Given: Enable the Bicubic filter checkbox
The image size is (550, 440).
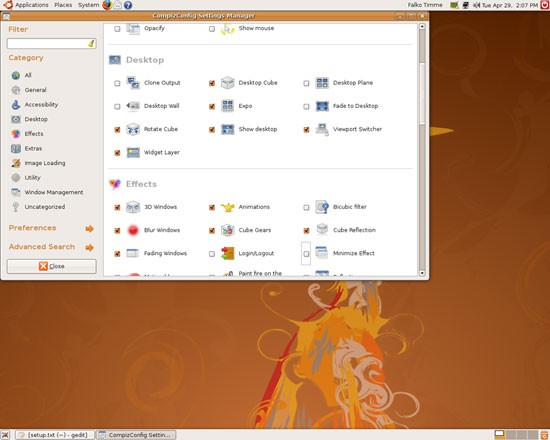Looking at the screenshot, I should point(306,207).
